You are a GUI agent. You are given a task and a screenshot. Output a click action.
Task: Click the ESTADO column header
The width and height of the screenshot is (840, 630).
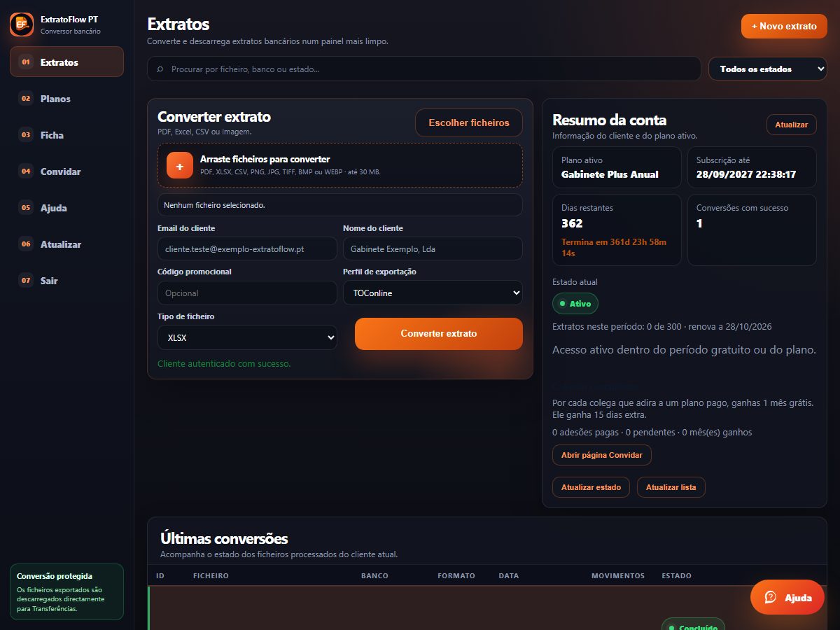(676, 575)
